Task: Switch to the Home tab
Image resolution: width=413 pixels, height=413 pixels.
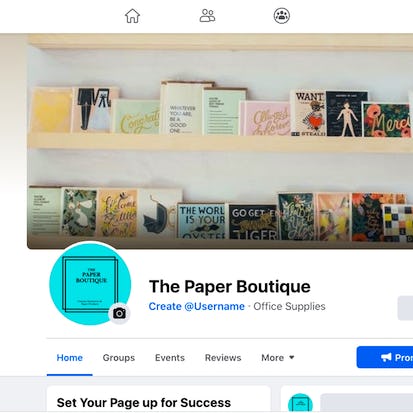Action: [70, 358]
